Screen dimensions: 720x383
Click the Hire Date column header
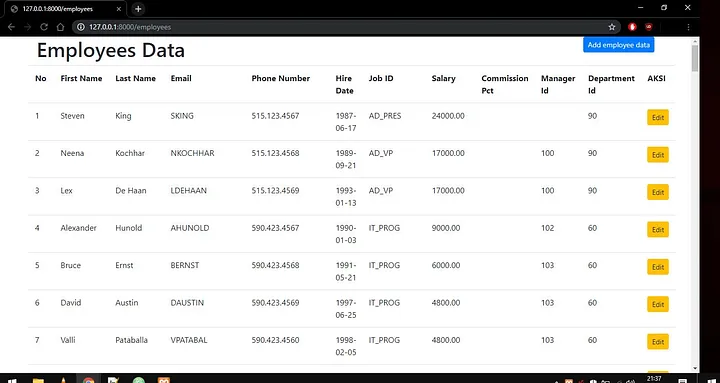pos(344,84)
